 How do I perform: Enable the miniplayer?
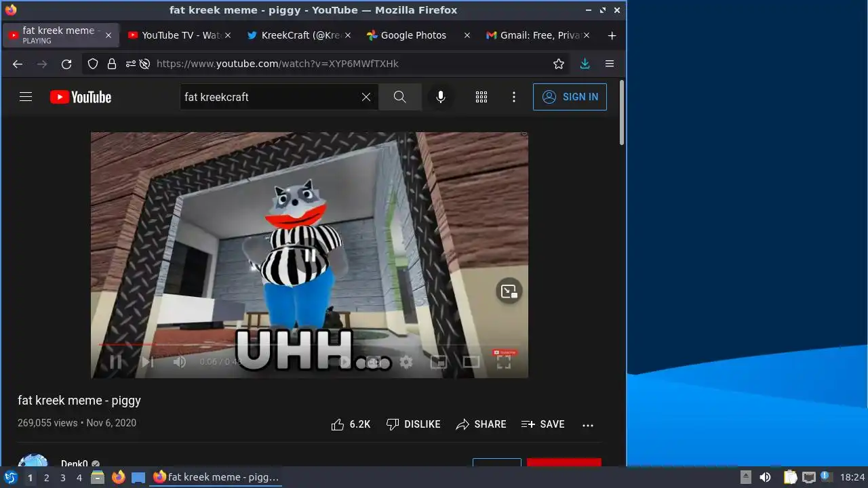click(x=439, y=362)
